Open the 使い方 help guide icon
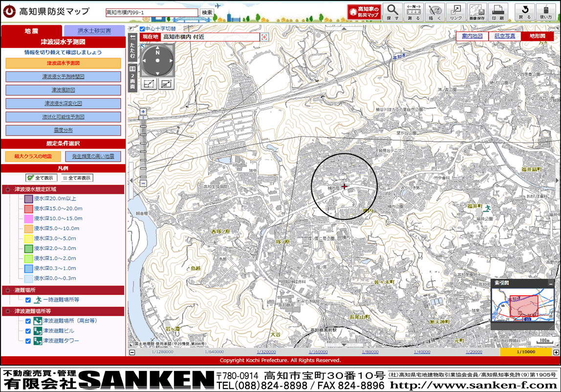 546,12
